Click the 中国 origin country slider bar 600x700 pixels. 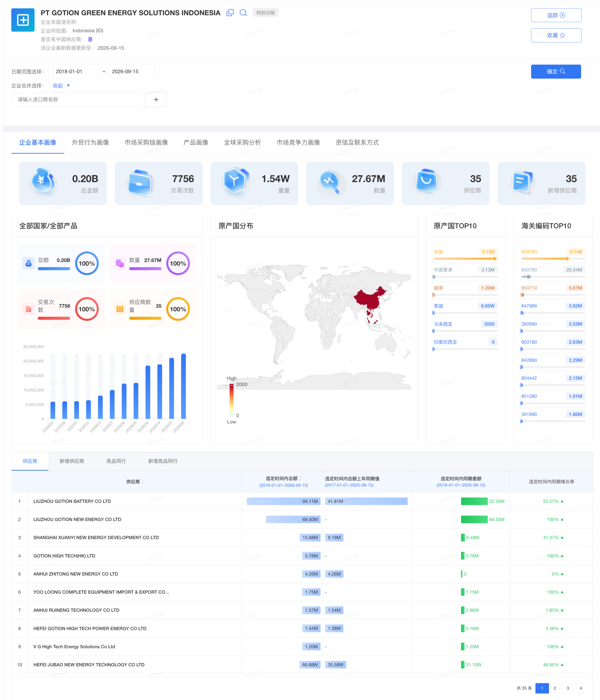(x=465, y=259)
